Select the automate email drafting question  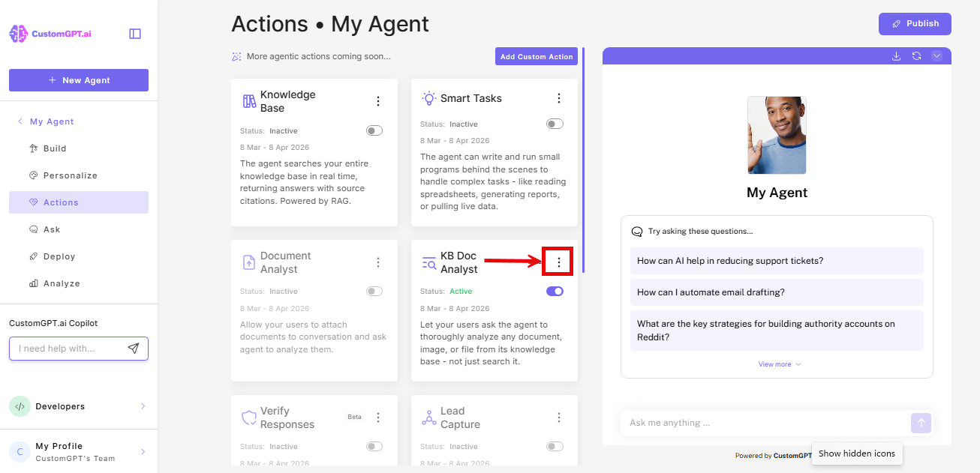777,292
